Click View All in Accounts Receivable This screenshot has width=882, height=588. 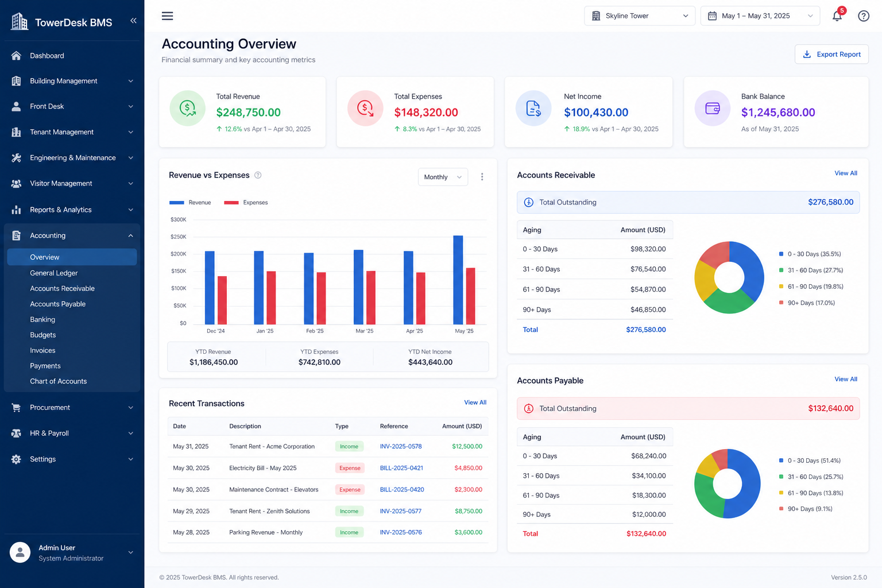[x=846, y=173]
